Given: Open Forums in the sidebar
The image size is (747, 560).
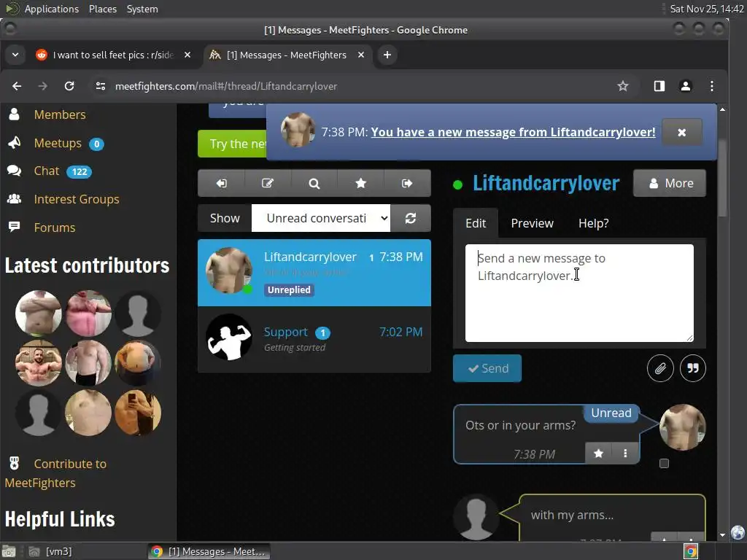Looking at the screenshot, I should tap(54, 227).
